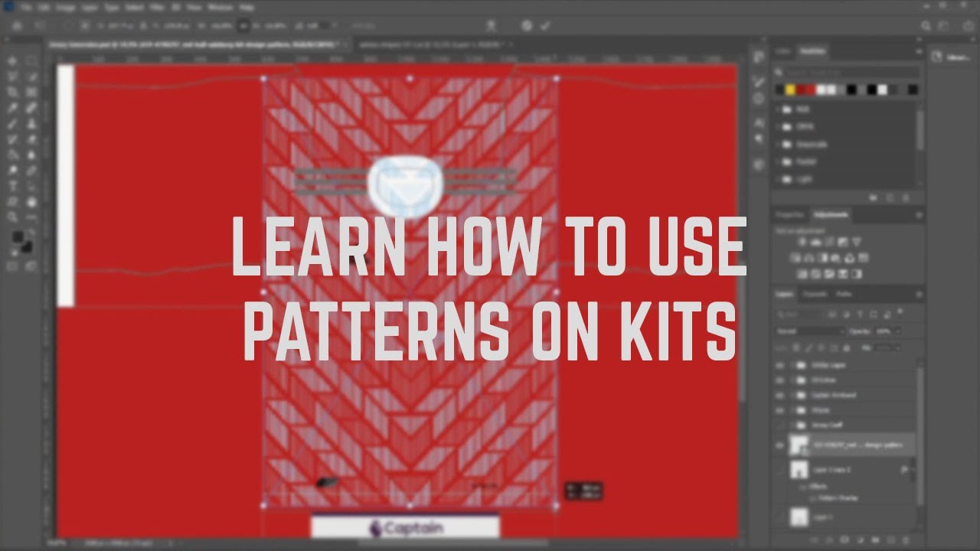Select the Hand tool
Screen dimensions: 980x551
tap(31, 201)
